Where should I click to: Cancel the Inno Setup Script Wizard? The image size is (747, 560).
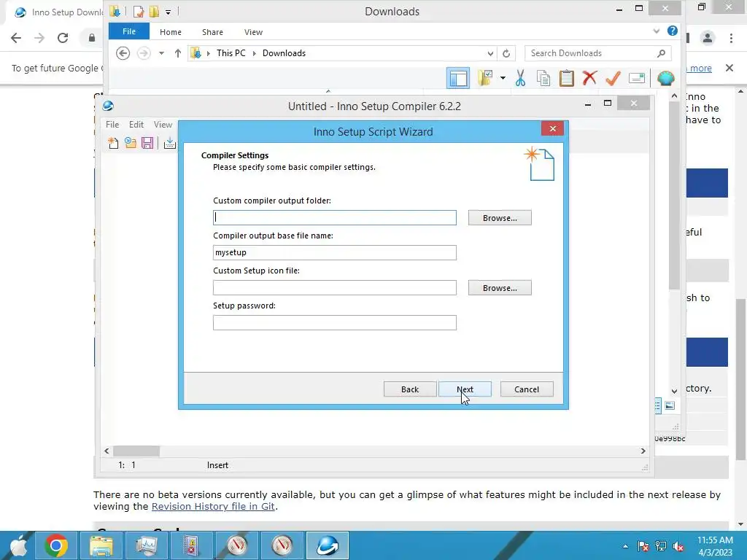(x=527, y=389)
